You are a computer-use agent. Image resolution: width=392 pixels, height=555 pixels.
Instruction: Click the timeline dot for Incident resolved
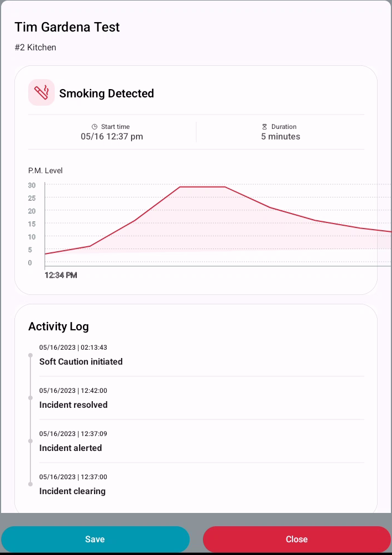point(30,398)
